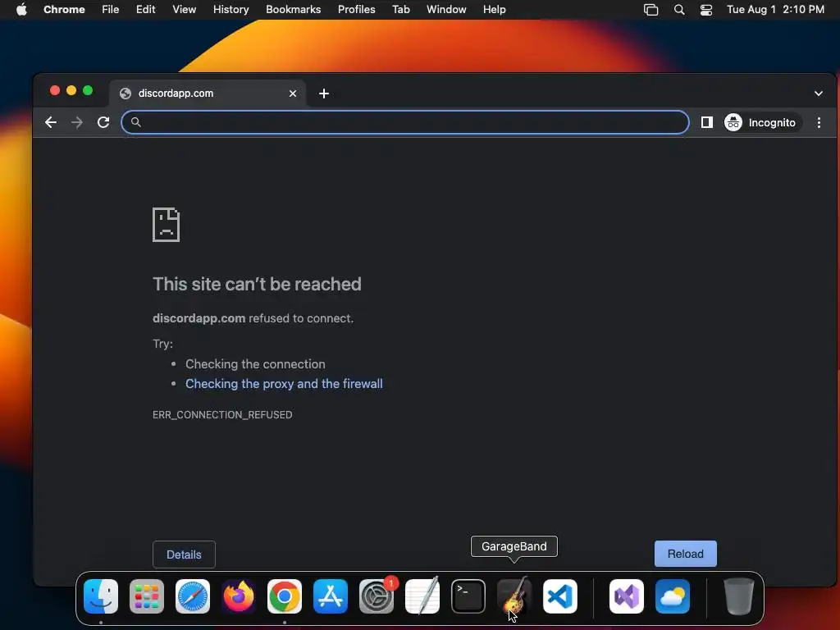Image resolution: width=840 pixels, height=630 pixels.
Task: Click the Stage Manager icon in menu bar
Action: [x=651, y=10]
